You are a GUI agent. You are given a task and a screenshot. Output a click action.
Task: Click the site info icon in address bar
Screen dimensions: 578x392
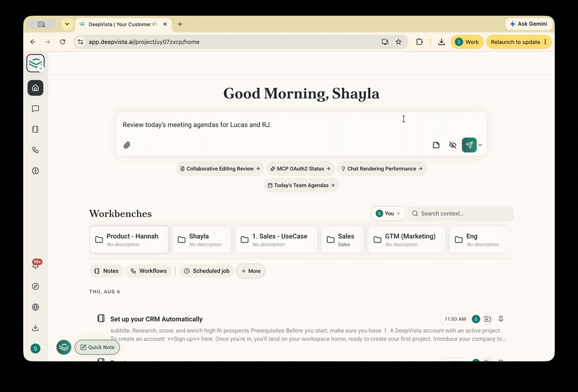[x=80, y=42]
